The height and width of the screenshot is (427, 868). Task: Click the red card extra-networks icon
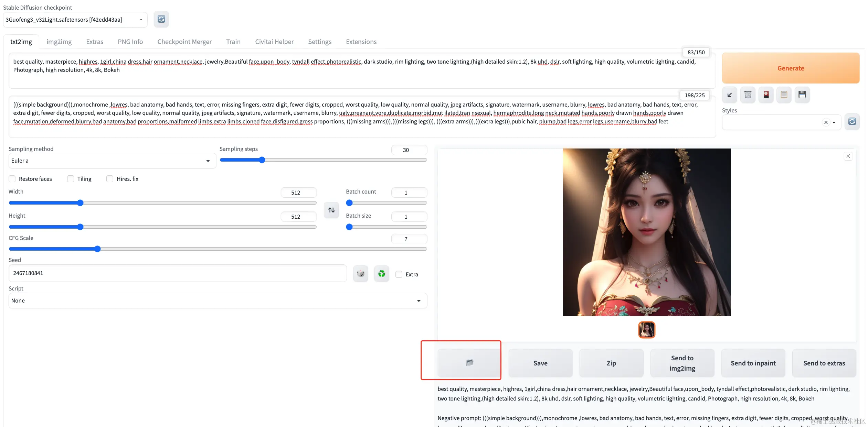pos(766,95)
